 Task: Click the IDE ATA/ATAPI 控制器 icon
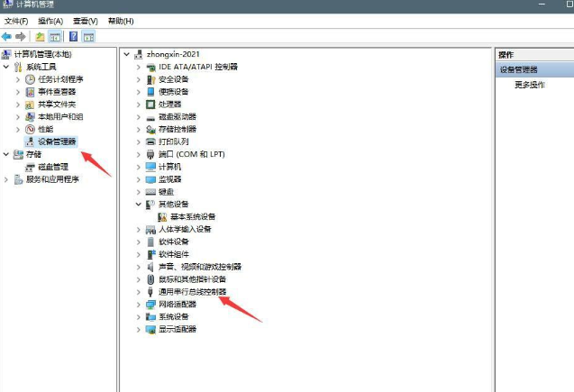(150, 67)
